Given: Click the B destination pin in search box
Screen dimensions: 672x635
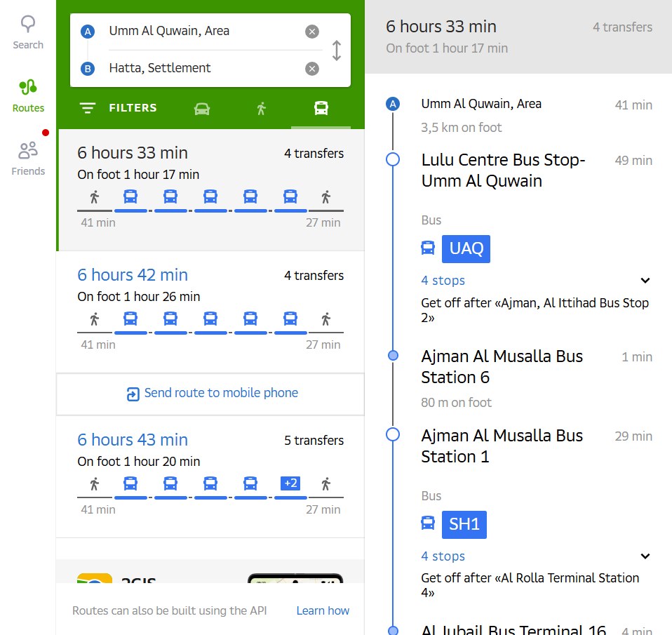Looking at the screenshot, I should click(88, 69).
